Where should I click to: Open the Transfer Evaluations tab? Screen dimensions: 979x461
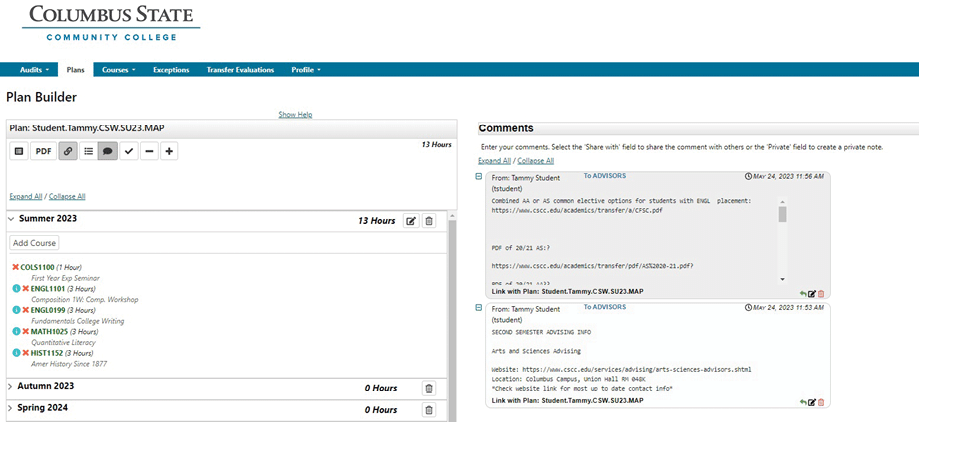[x=241, y=70]
